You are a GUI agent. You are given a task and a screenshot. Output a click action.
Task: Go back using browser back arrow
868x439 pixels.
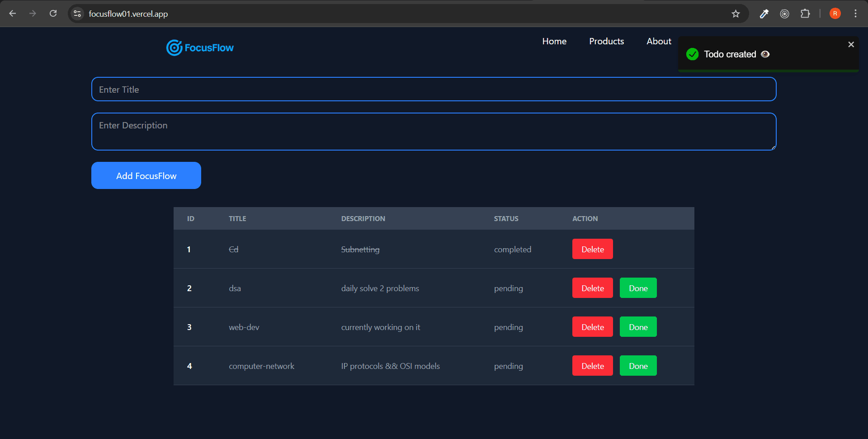pos(13,14)
